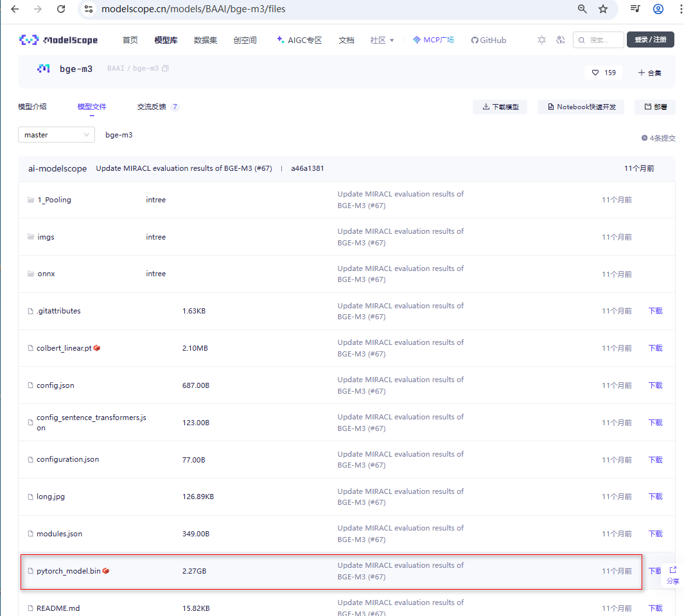Click the file icon for .gitattributes

click(x=31, y=311)
